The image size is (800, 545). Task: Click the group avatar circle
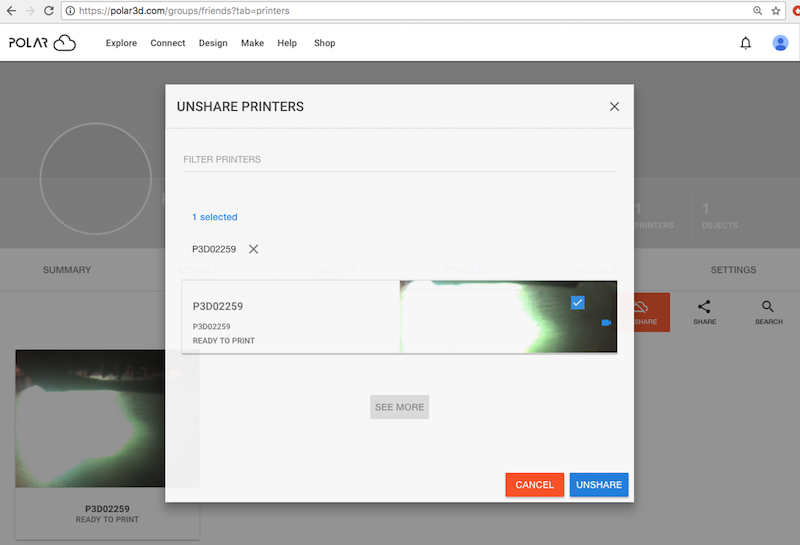point(96,179)
